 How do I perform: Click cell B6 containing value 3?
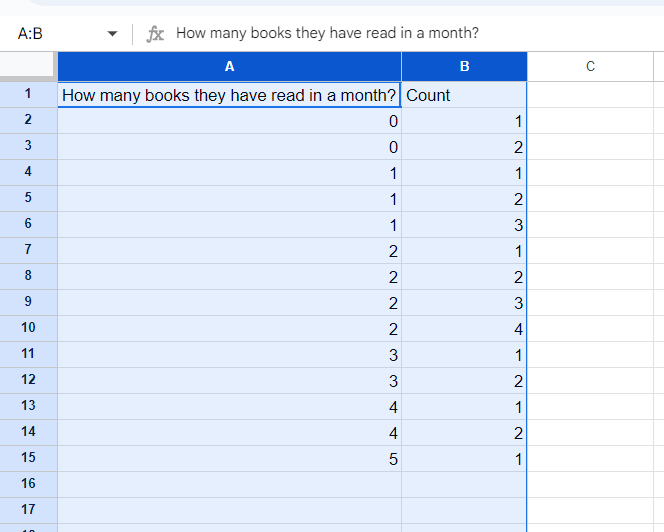pyautogui.click(x=464, y=224)
